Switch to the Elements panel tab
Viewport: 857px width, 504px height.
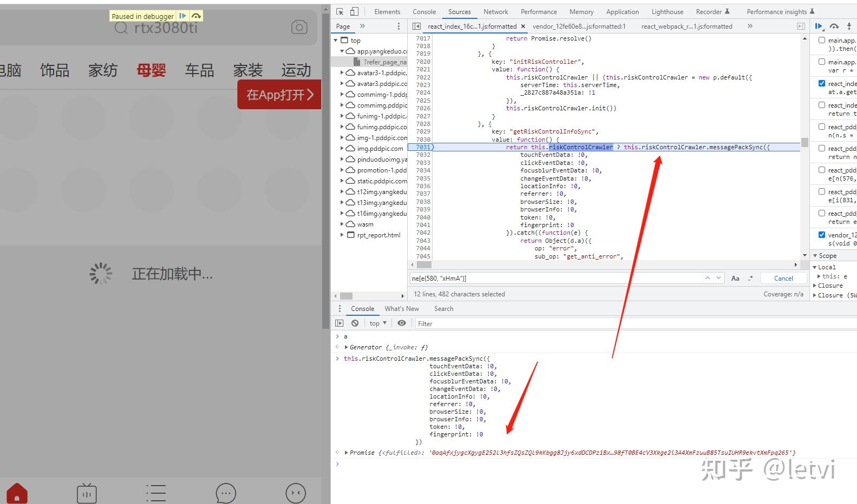[387, 11]
